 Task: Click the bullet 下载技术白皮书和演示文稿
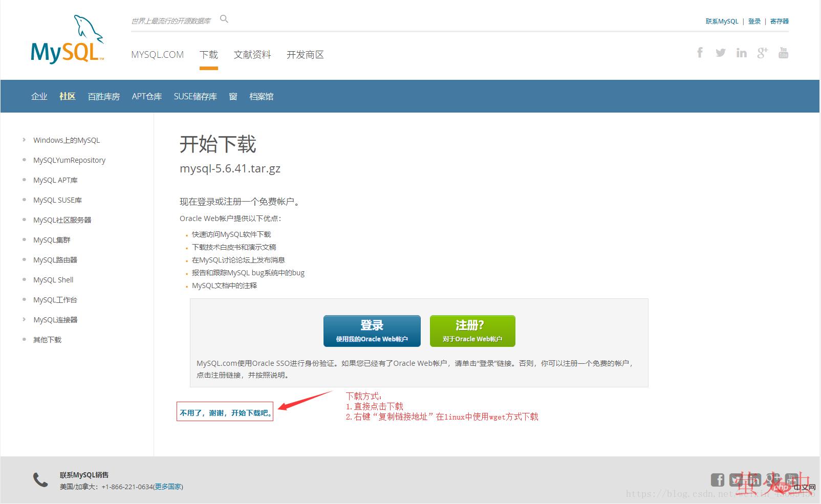click(x=234, y=247)
